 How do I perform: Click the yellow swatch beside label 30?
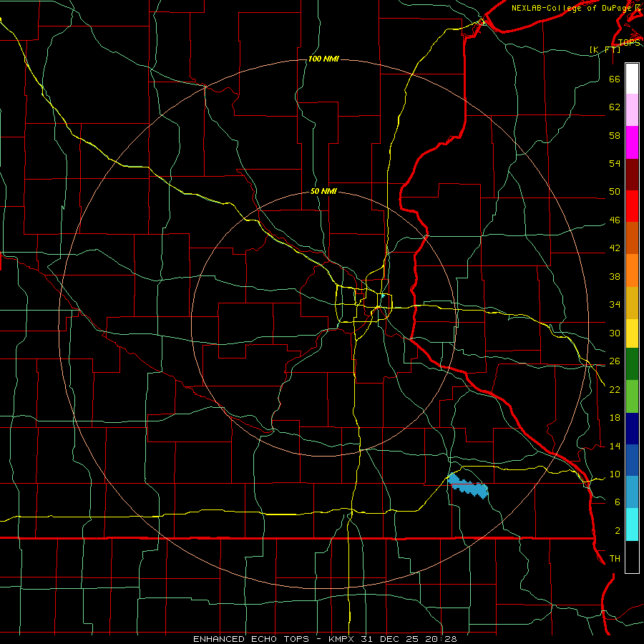pos(632,333)
